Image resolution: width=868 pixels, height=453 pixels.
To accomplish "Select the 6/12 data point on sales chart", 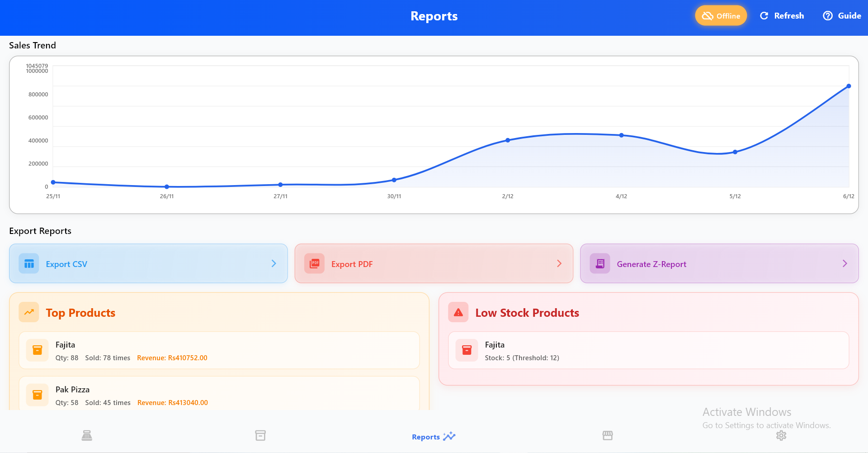I will click(849, 86).
